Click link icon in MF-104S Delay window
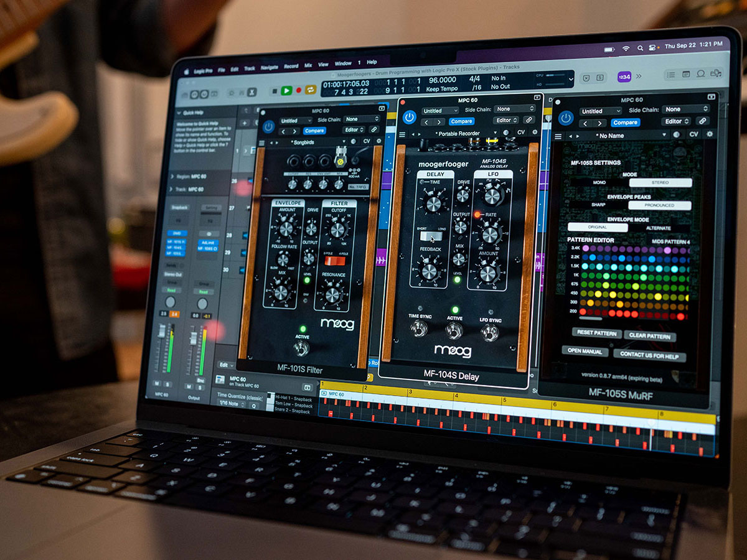The image size is (747, 560). (529, 120)
